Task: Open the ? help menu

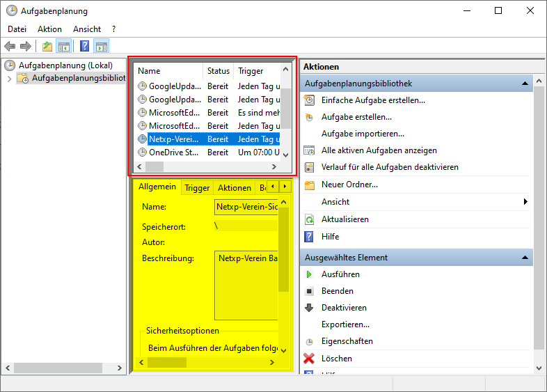Action: 113,29
